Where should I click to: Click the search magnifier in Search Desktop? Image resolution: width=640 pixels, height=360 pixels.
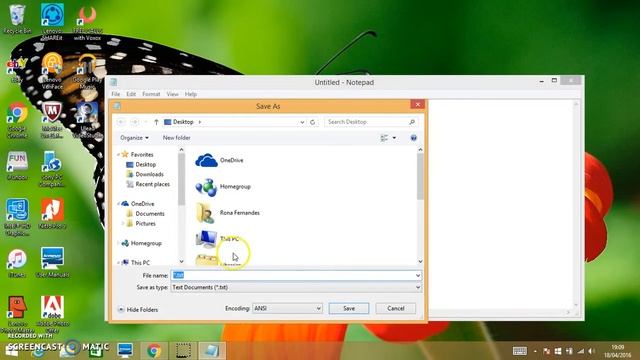[x=412, y=122]
